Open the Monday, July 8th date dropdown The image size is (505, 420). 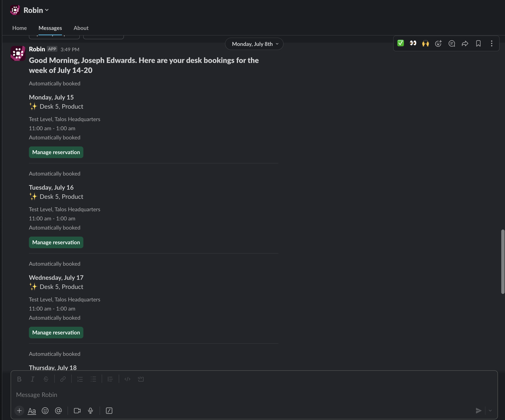click(254, 44)
